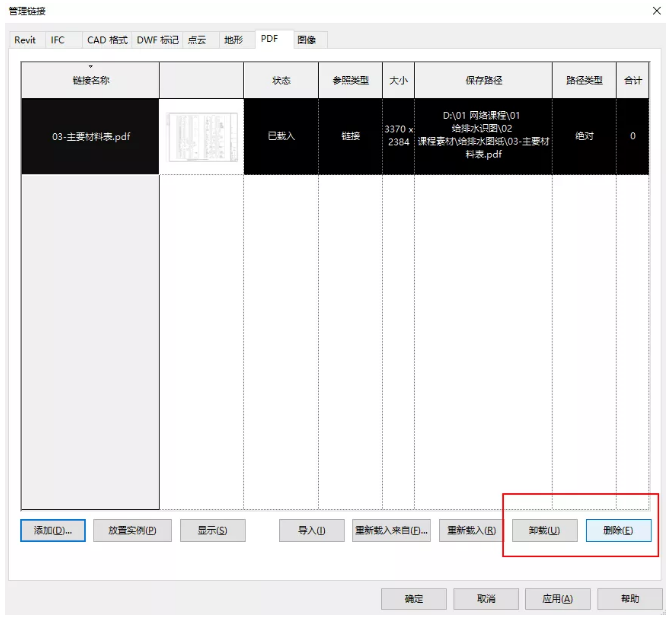Viewport: 669px width, 620px height.
Task: Click the 状态 column header
Action: point(281,80)
